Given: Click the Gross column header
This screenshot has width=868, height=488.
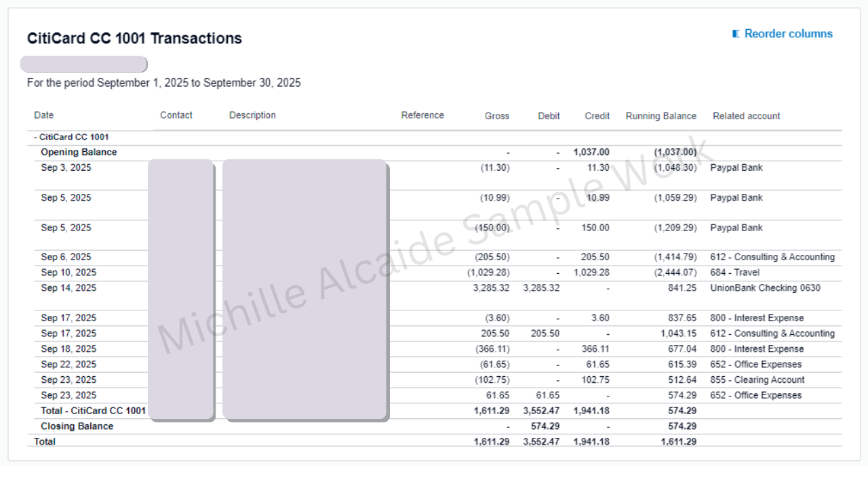Looking at the screenshot, I should click(497, 116).
